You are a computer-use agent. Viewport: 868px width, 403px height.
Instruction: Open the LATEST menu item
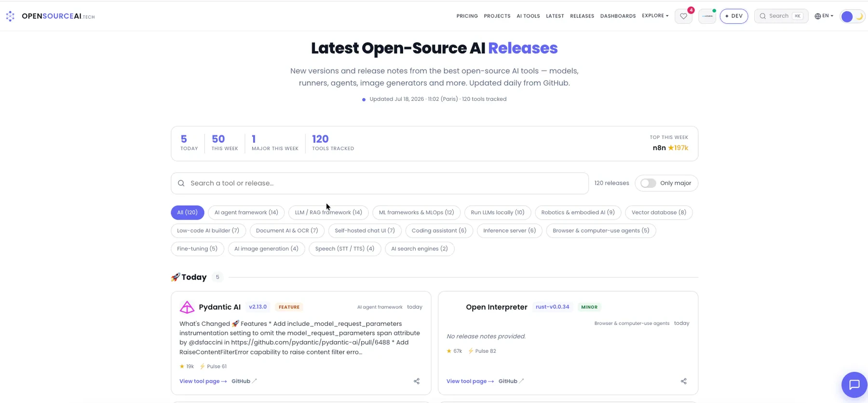click(x=555, y=16)
